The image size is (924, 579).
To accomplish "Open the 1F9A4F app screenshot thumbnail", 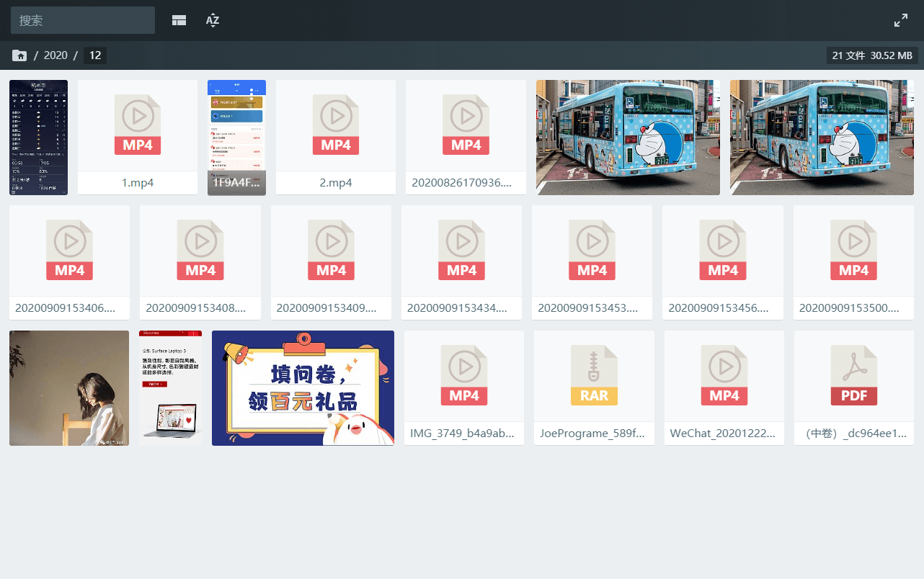I will tap(236, 137).
